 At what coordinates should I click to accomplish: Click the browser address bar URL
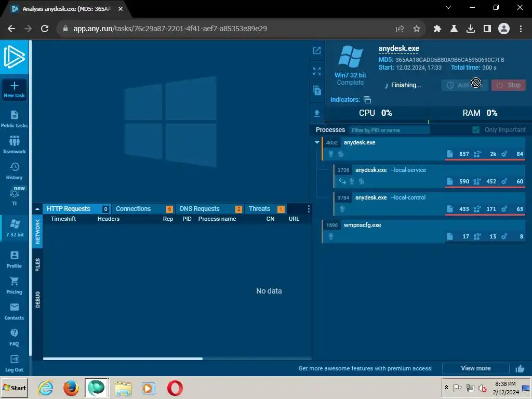tap(170, 29)
